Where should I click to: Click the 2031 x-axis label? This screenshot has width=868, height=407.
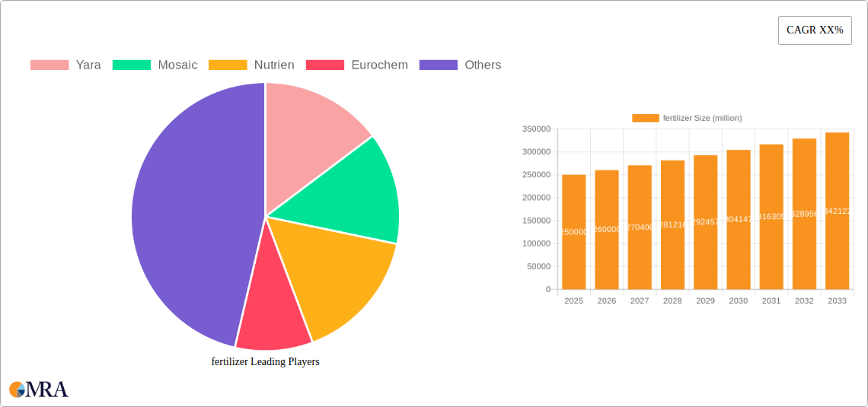(x=771, y=300)
